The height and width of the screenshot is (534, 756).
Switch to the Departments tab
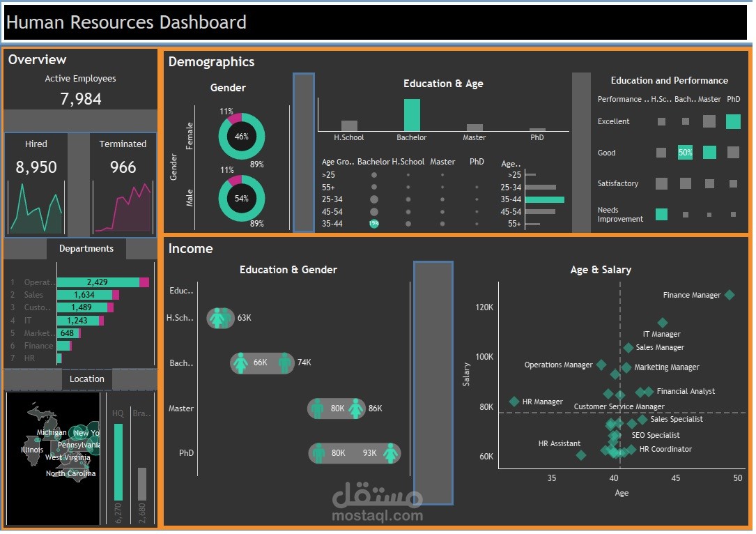tap(86, 249)
